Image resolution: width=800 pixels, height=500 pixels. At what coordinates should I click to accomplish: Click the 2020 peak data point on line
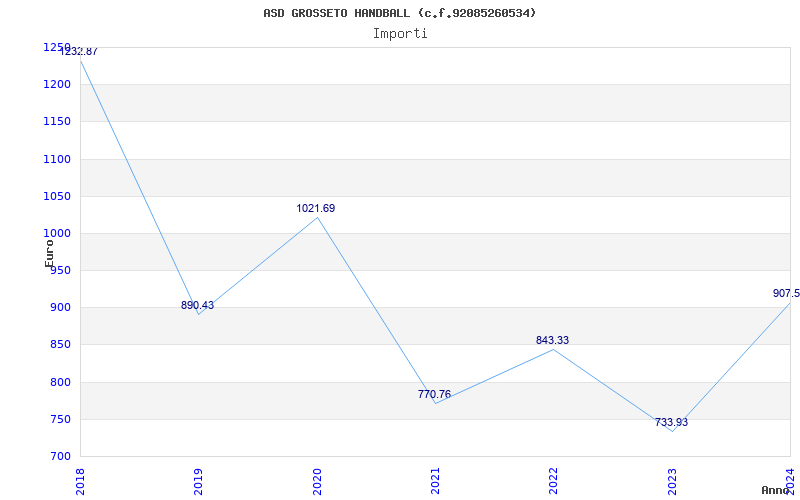(317, 217)
